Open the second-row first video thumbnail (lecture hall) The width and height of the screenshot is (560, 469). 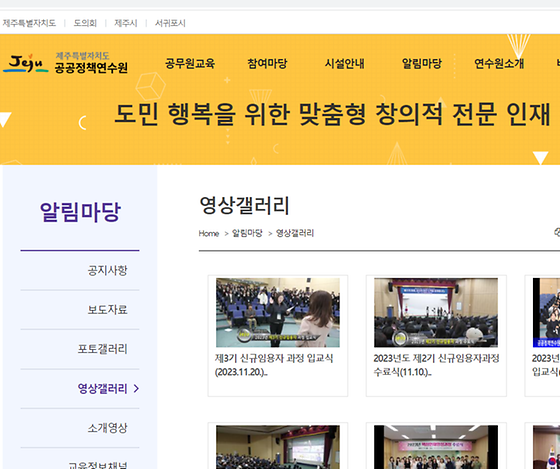[278, 447]
